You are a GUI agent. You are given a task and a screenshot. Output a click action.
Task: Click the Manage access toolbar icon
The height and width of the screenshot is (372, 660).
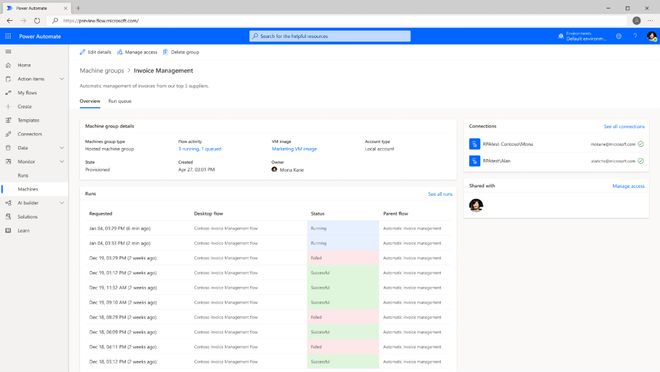pos(120,52)
